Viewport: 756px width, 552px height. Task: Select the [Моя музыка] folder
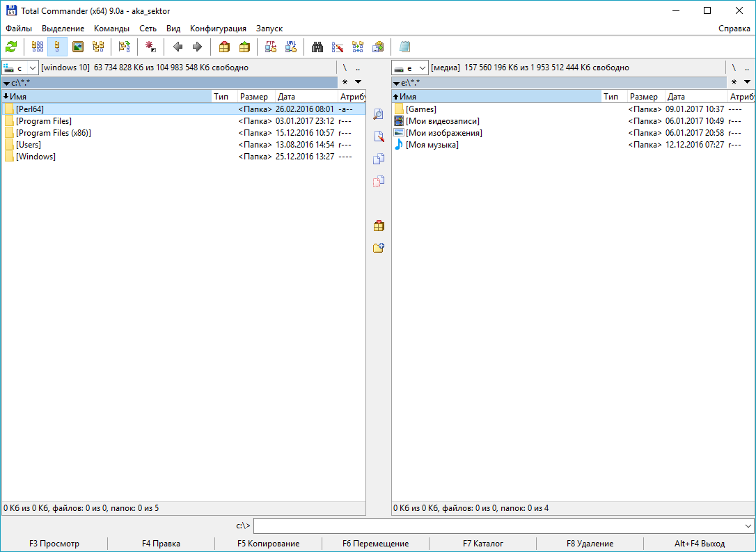coord(573,145)
